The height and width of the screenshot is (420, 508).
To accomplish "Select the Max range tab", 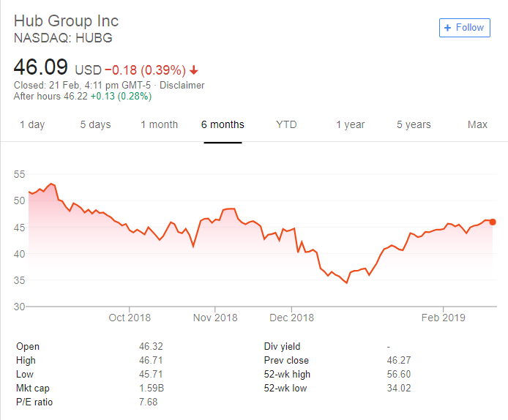I will [477, 124].
